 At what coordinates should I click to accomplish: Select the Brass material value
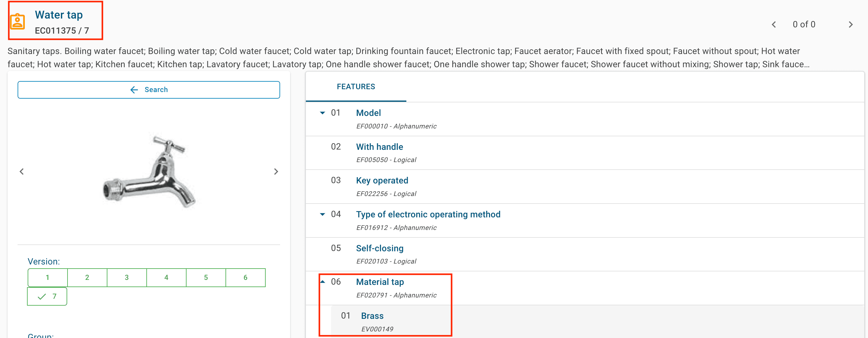point(372,316)
